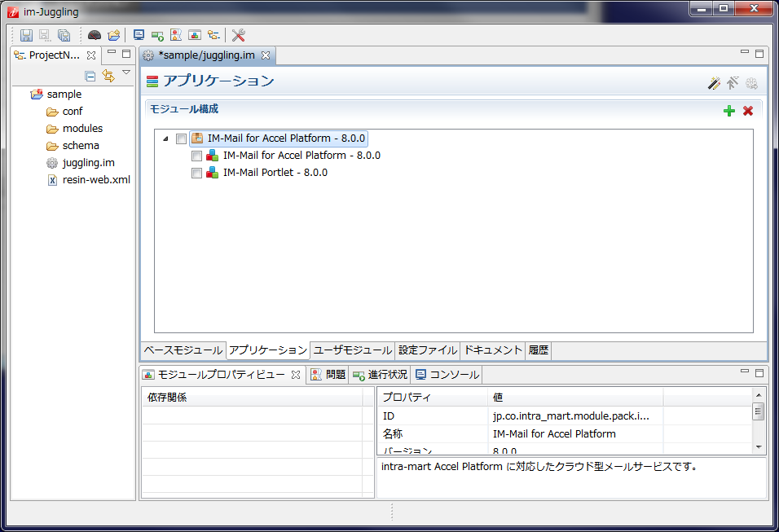Maximize the editor pane
This screenshot has height=532, width=779.
tap(759, 54)
